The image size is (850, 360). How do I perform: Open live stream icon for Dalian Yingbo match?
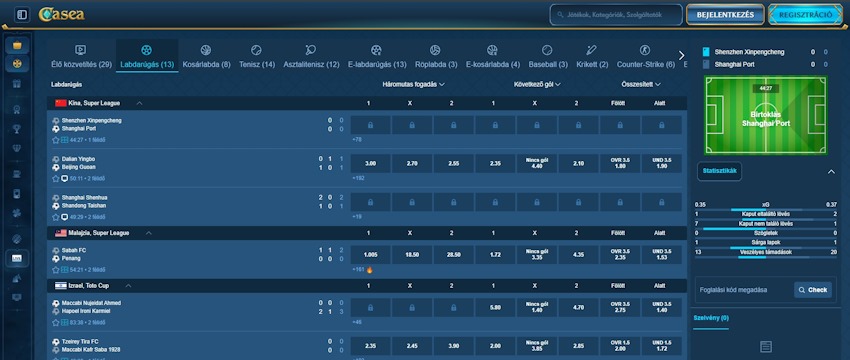pos(65,178)
